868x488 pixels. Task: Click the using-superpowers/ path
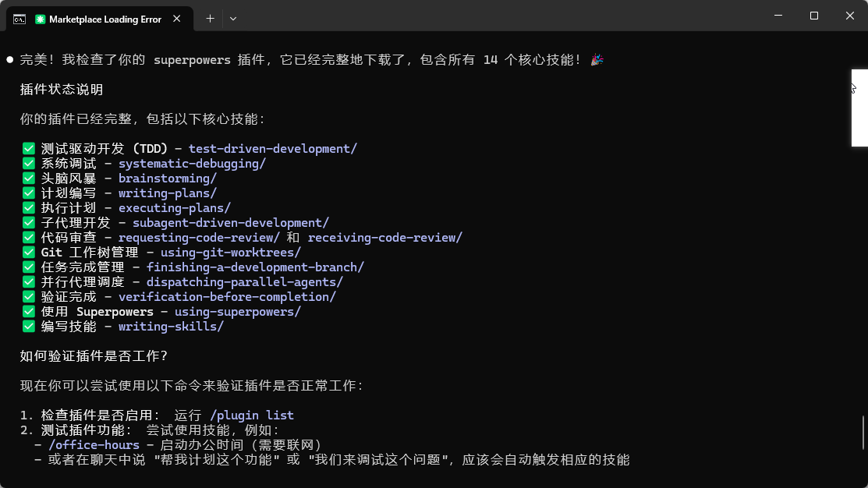(238, 312)
